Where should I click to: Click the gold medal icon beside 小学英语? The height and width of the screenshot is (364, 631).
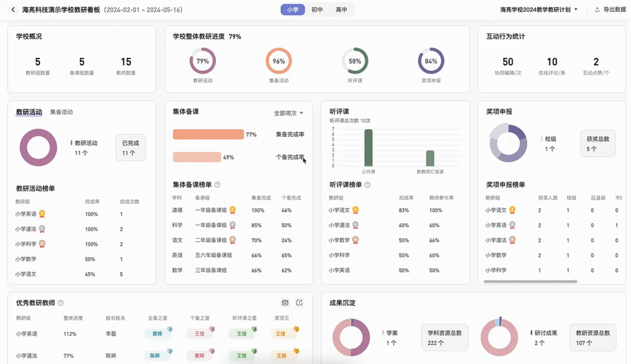point(42,214)
